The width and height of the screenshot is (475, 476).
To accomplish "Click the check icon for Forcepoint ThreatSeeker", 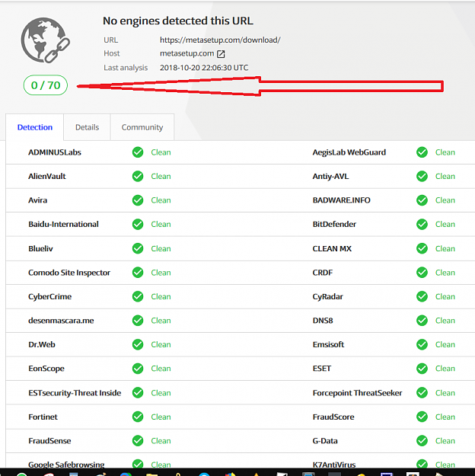I will [x=422, y=393].
